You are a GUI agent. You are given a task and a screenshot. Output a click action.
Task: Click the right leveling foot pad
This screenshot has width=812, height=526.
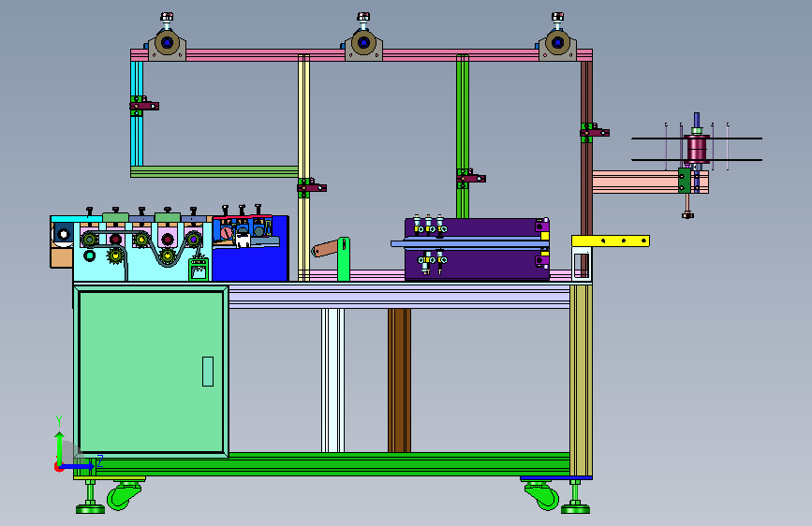(575, 509)
